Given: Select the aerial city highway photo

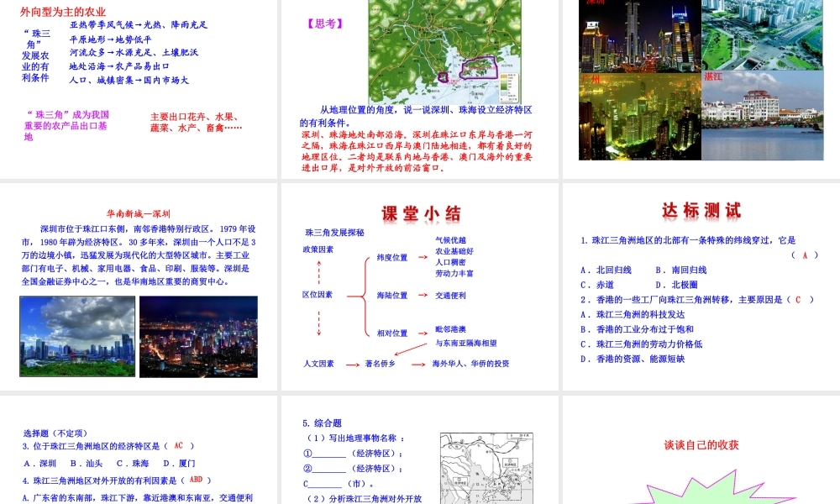Looking at the screenshot, I should (763, 34).
